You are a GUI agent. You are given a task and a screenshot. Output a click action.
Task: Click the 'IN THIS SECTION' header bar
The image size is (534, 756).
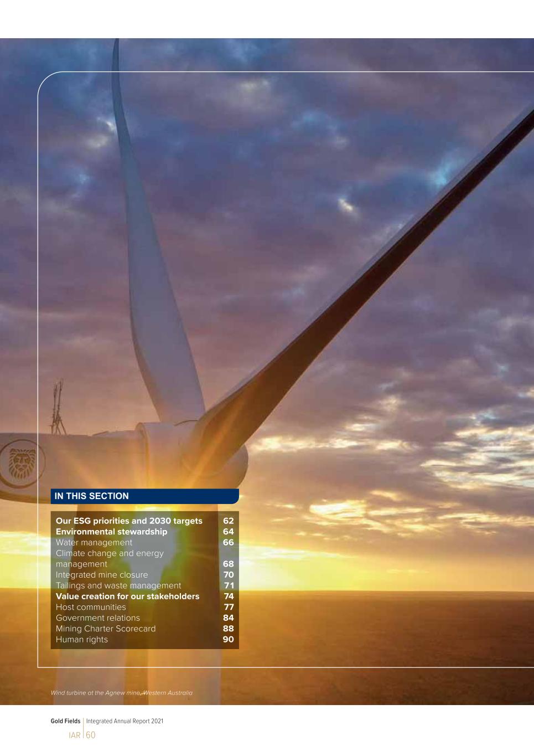click(144, 496)
